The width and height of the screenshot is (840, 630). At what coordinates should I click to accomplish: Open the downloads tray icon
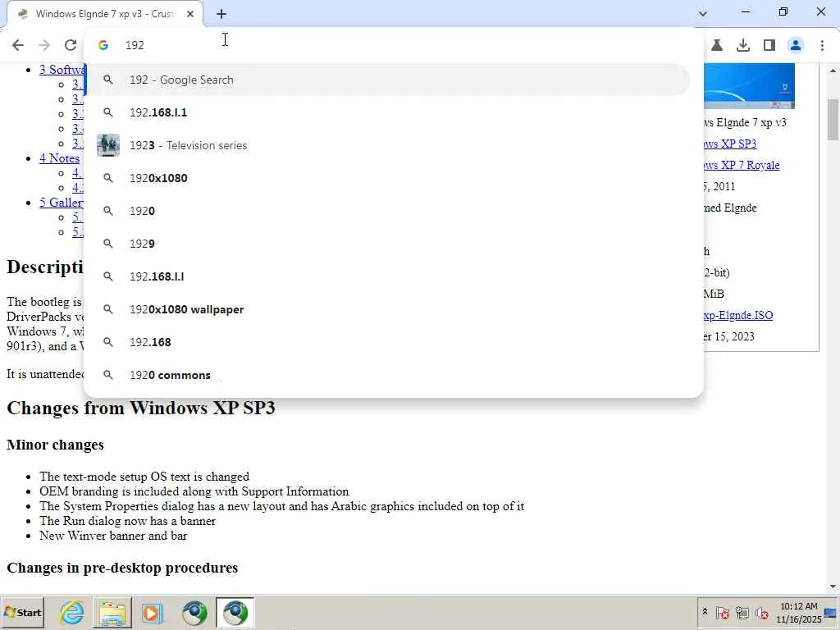[743, 46]
